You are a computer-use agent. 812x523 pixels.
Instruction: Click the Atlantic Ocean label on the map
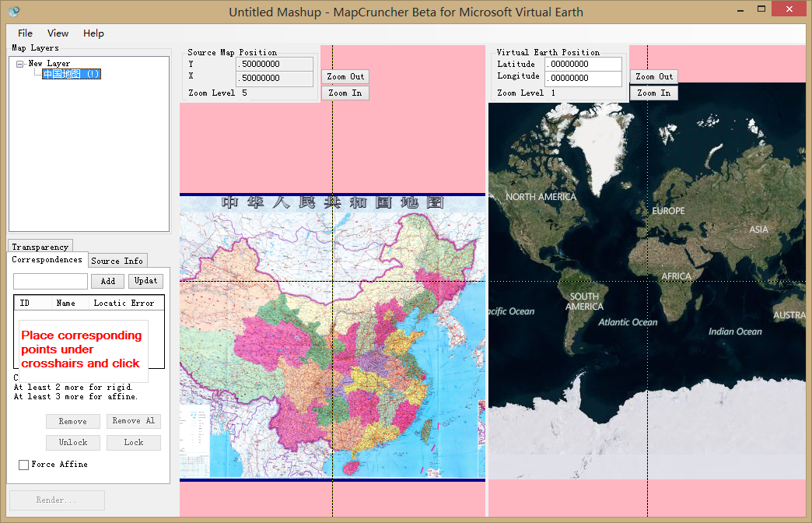(x=628, y=322)
